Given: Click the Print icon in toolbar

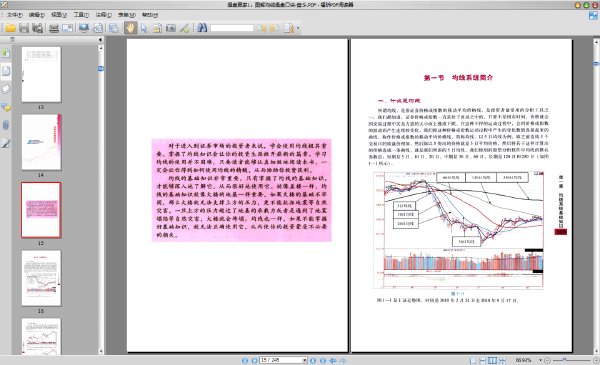Looking at the screenshot, I should (x=54, y=28).
